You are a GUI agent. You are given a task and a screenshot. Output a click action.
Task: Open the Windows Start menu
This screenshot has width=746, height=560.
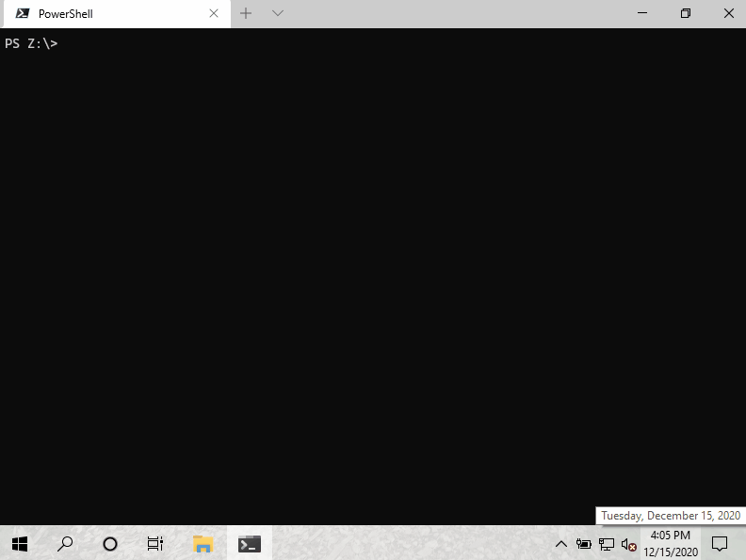click(20, 543)
